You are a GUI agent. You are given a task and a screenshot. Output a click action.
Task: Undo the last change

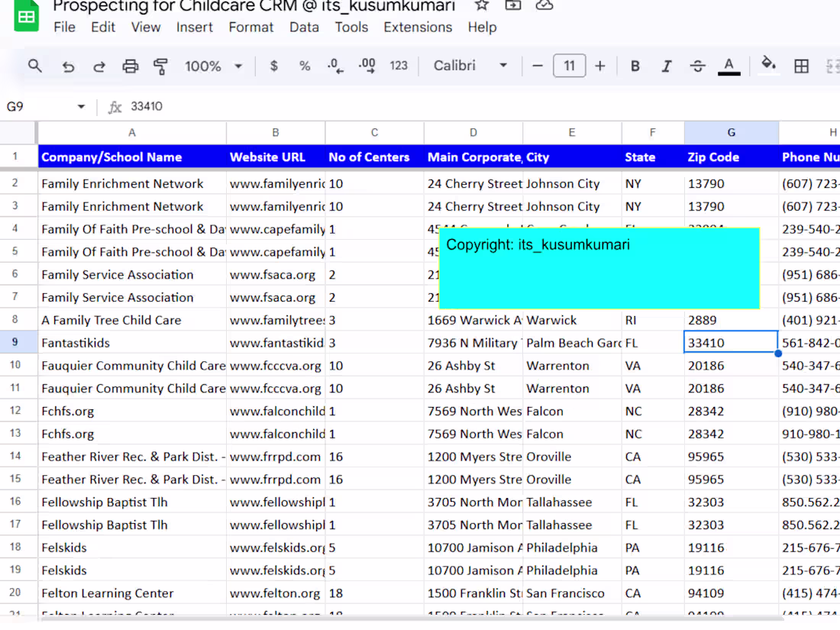(68, 66)
